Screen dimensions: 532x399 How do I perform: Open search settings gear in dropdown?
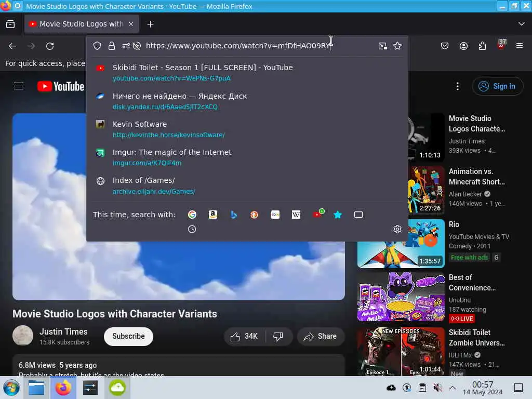coord(397,229)
